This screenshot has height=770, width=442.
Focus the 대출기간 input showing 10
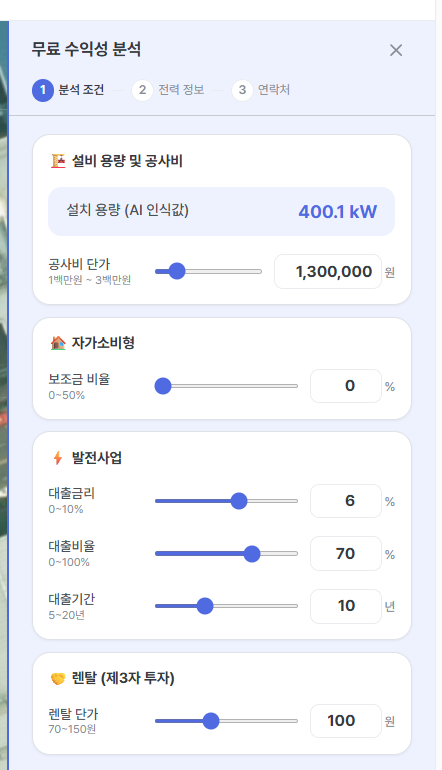pos(346,606)
